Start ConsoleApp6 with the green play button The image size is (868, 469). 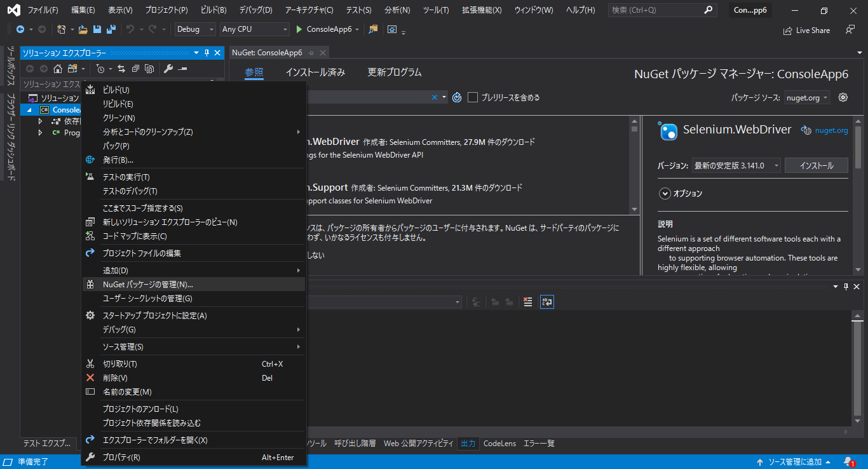tap(300, 29)
